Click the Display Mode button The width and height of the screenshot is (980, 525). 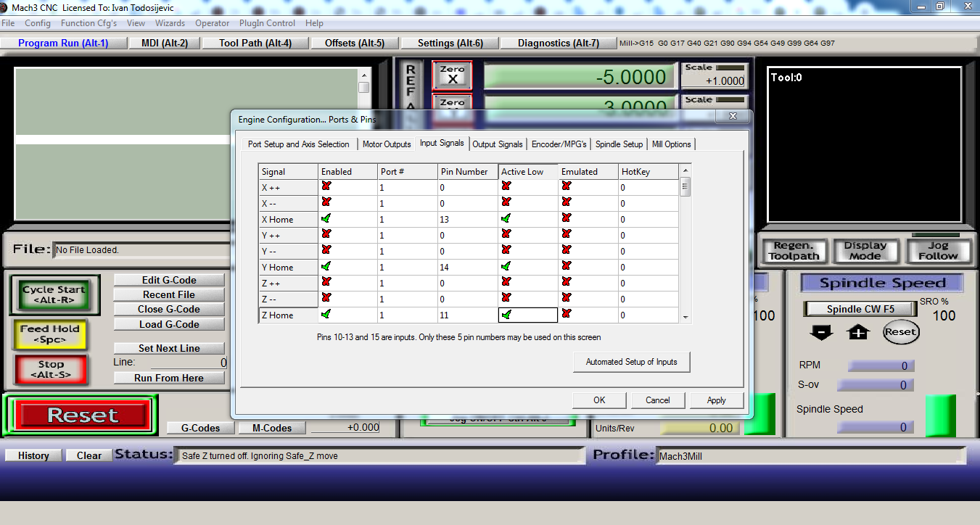click(x=865, y=251)
